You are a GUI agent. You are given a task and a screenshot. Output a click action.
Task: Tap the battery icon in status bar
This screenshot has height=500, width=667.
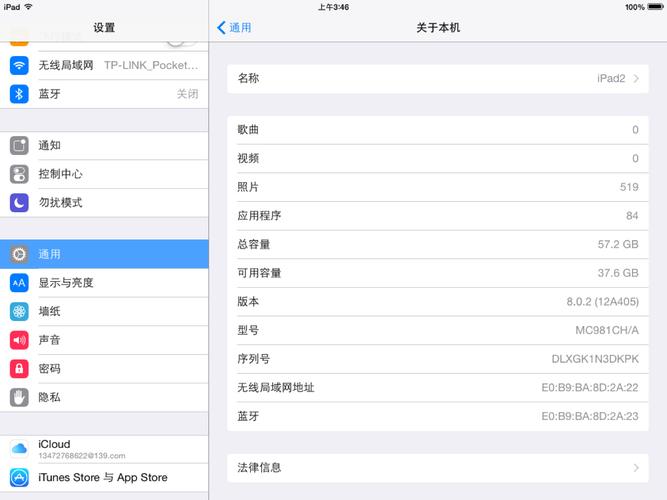[x=655, y=7]
